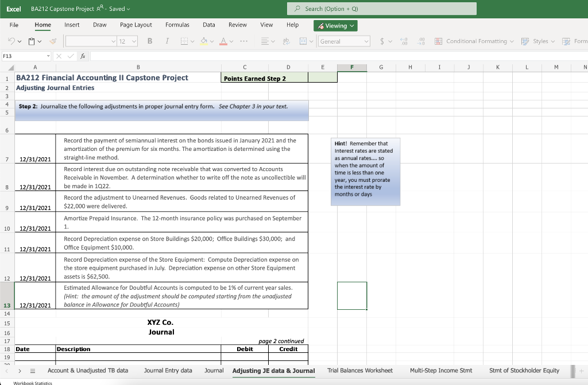The height and width of the screenshot is (385, 588).
Task: Click the dollar Accounting format icon
Action: (382, 41)
